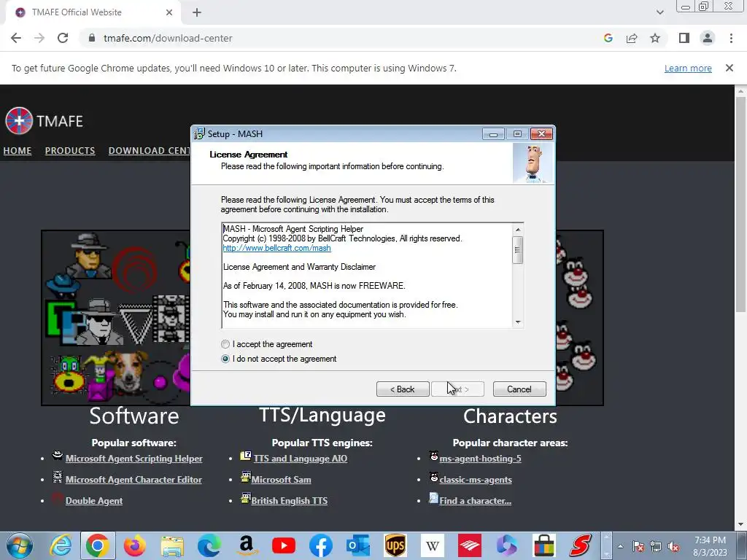Viewport: 747px width, 560px height.
Task: Open the shopping bag store icon in taskbar
Action: 543,545
